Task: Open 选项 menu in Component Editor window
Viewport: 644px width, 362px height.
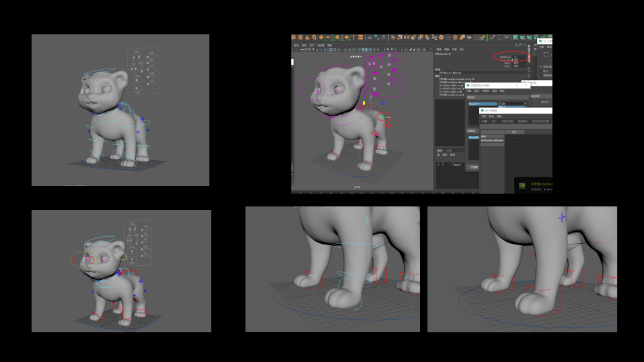Action: pos(484,116)
